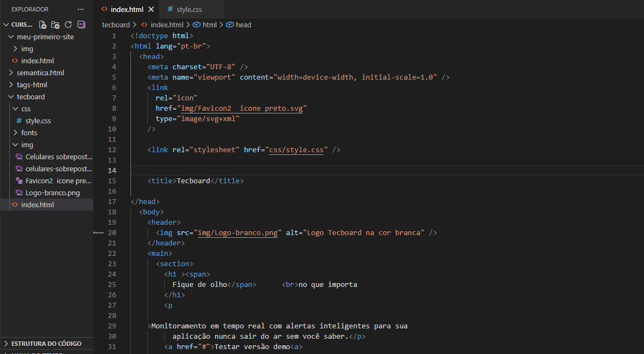Open style.css from the css folder
This screenshot has height=354, width=644.
[x=38, y=121]
